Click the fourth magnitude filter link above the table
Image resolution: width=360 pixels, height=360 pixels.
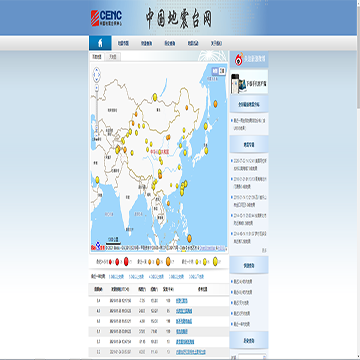pyautogui.click(x=176, y=277)
